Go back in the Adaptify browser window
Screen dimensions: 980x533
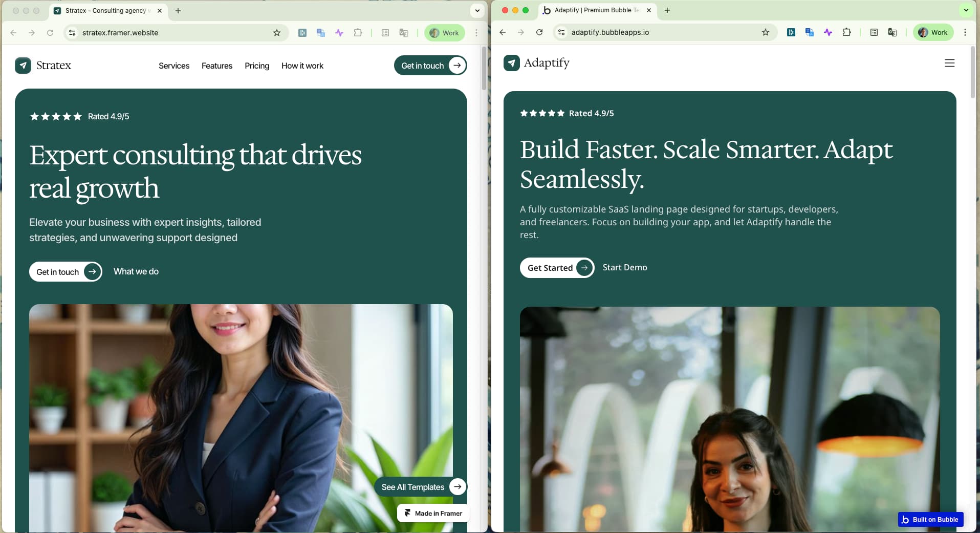(503, 32)
